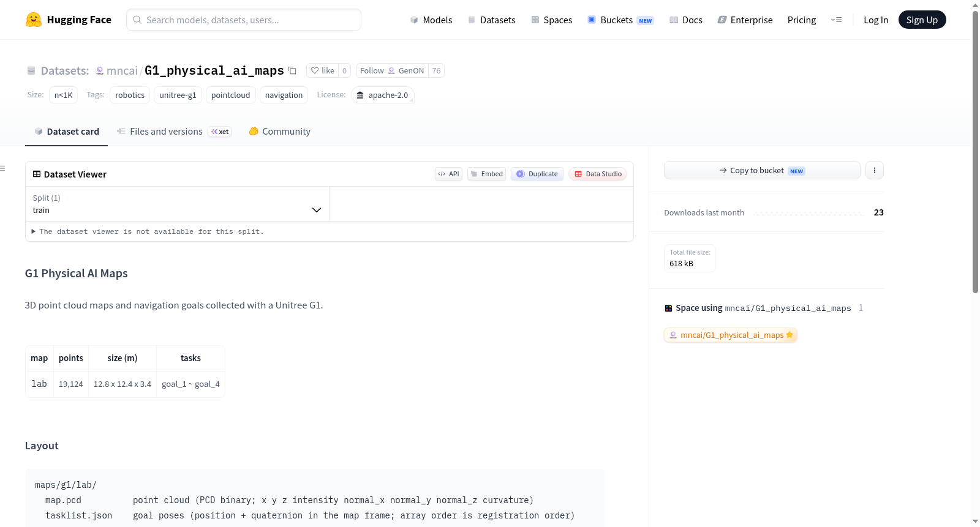Click the Embed button

coord(486,174)
